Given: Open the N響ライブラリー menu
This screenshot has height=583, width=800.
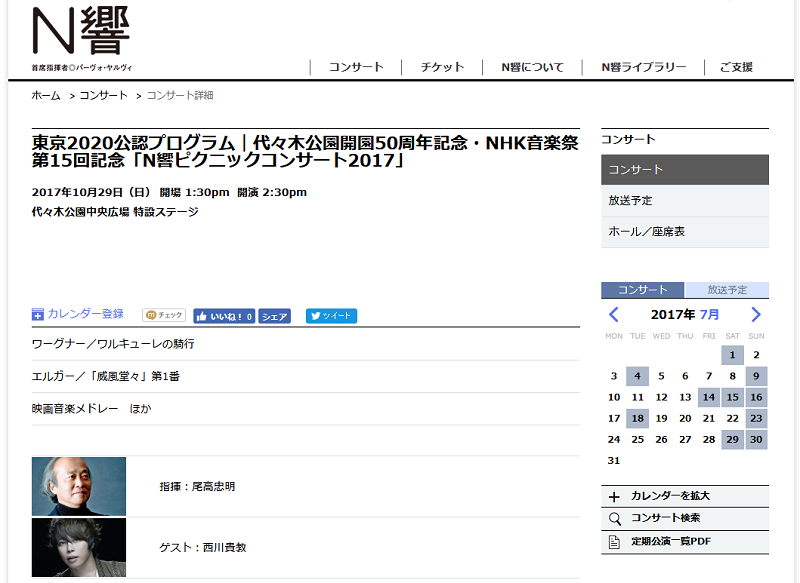Looking at the screenshot, I should [643, 67].
